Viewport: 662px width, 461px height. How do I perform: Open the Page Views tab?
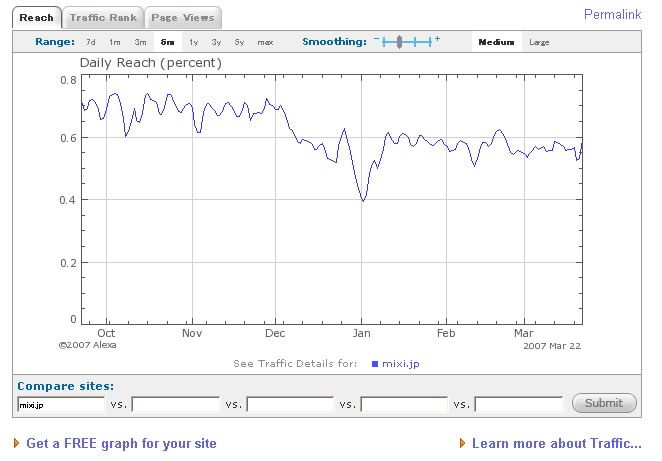coord(182,18)
